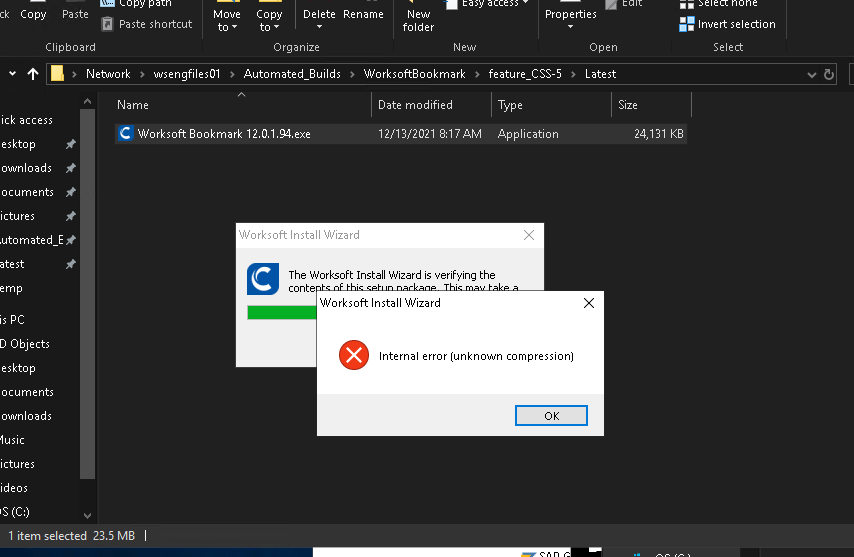Screen dimensions: 854x557
Task: Navigate to feature_CSS-5 breadcrumb
Action: pyautogui.click(x=525, y=74)
